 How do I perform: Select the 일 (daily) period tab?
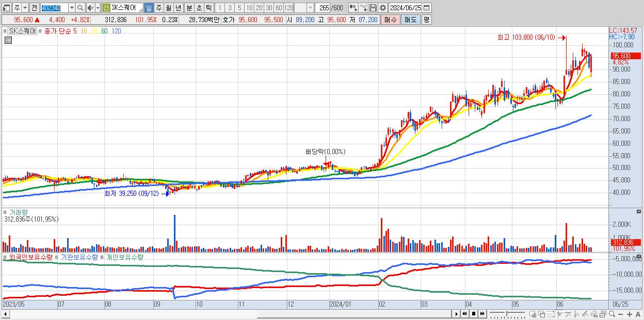pos(149,8)
